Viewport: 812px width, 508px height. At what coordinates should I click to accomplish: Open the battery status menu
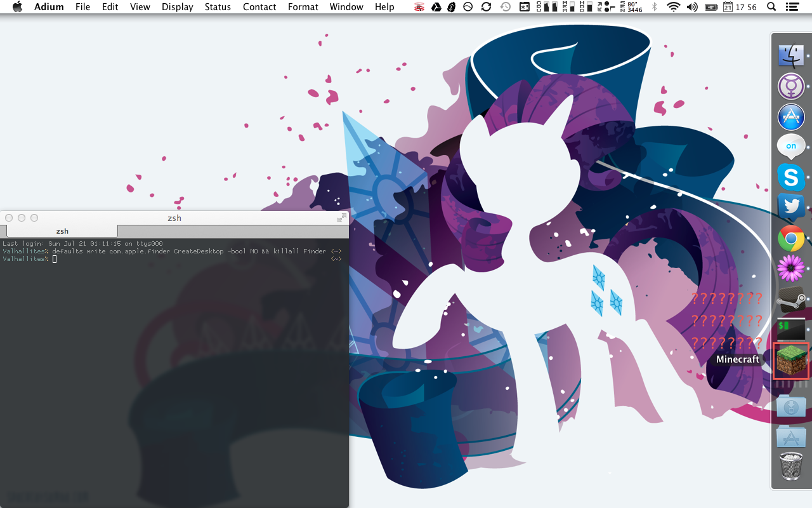click(x=712, y=7)
